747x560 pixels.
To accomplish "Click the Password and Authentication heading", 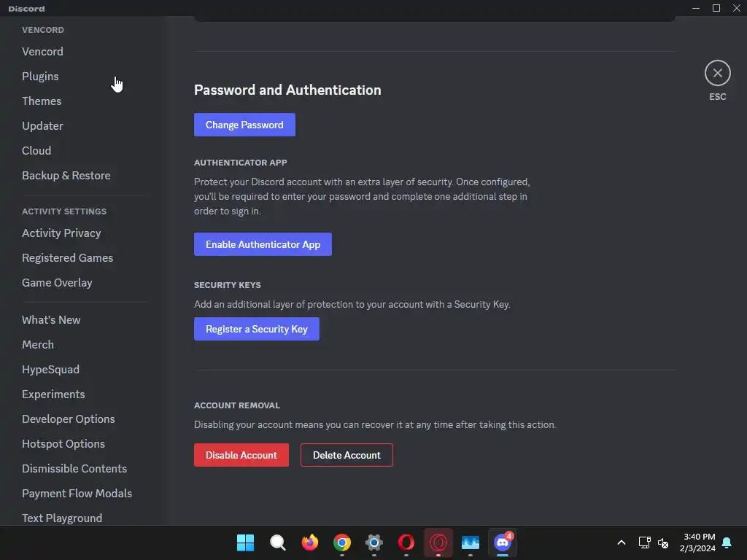I will [287, 90].
